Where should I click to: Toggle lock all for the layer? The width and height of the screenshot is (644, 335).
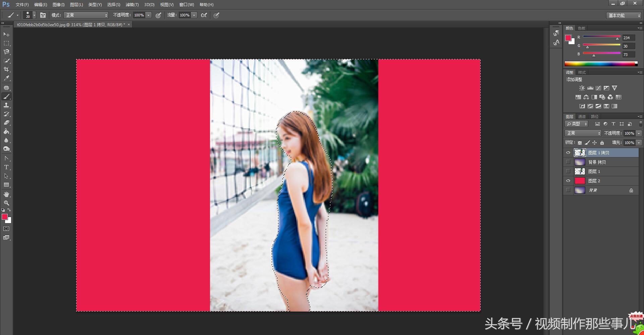602,143
